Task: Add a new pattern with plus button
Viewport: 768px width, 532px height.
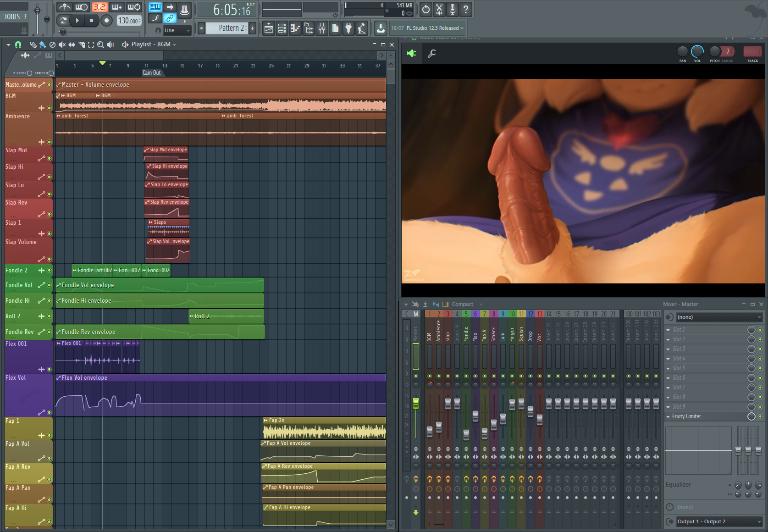Action: (x=252, y=28)
